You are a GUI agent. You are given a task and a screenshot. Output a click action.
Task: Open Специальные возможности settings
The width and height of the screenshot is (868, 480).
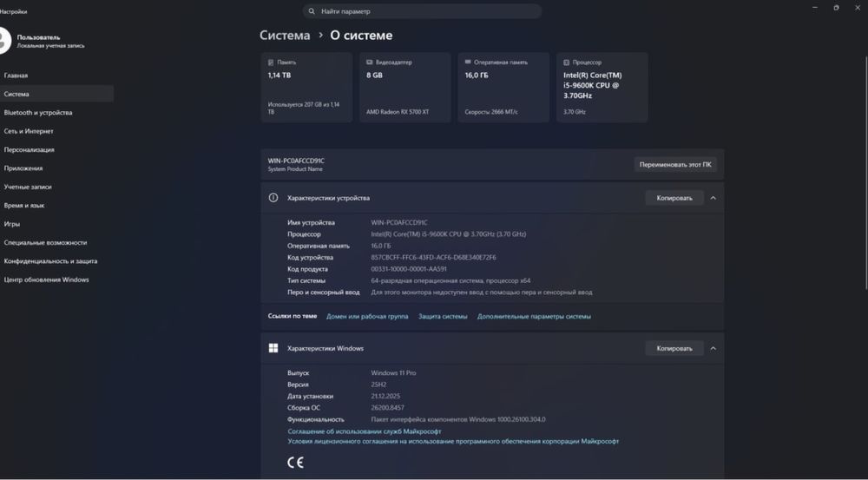(x=56, y=242)
